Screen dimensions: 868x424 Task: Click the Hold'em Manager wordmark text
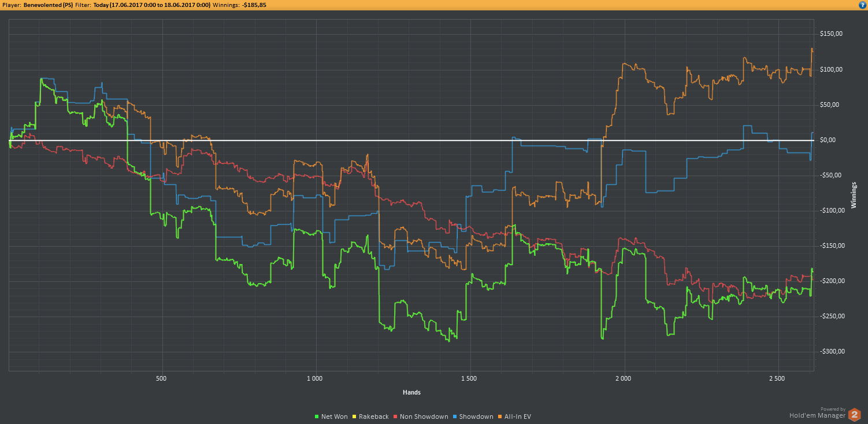(817, 415)
